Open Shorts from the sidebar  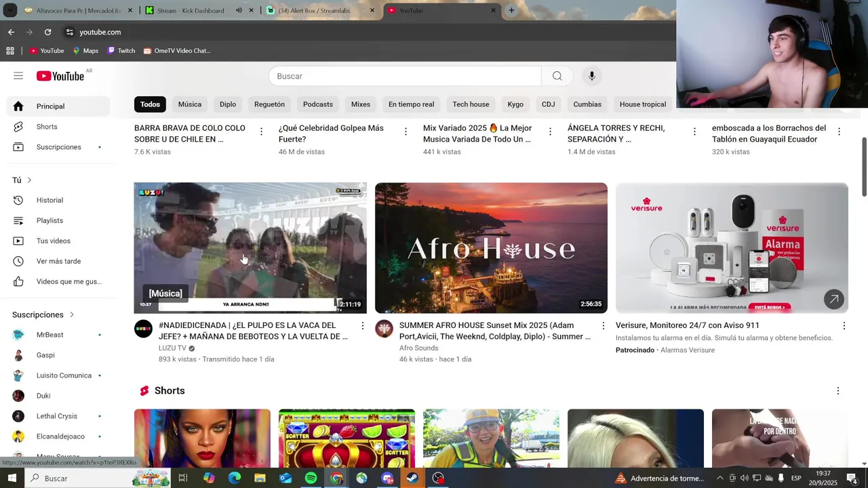point(58,127)
